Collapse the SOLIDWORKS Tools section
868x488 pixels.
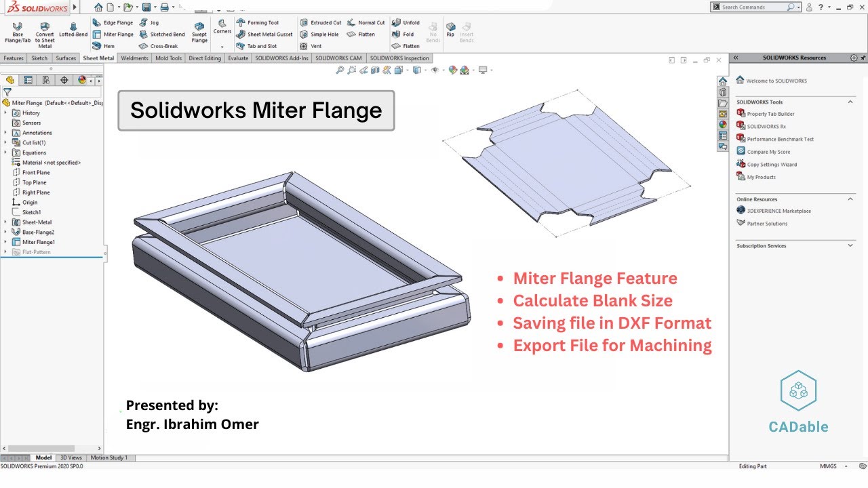point(850,102)
